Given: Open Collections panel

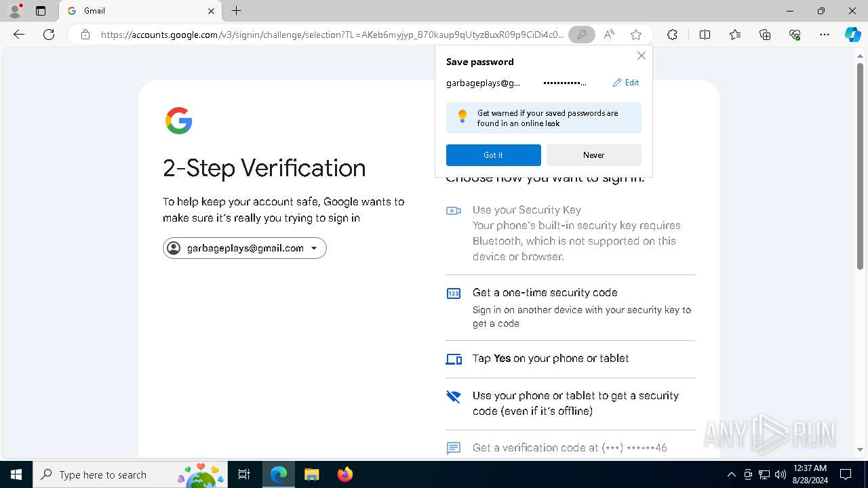Looking at the screenshot, I should click(765, 35).
